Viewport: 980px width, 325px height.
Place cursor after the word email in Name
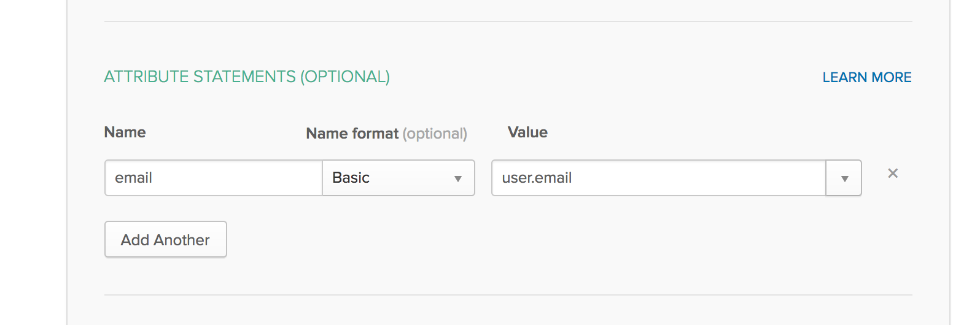coord(153,178)
